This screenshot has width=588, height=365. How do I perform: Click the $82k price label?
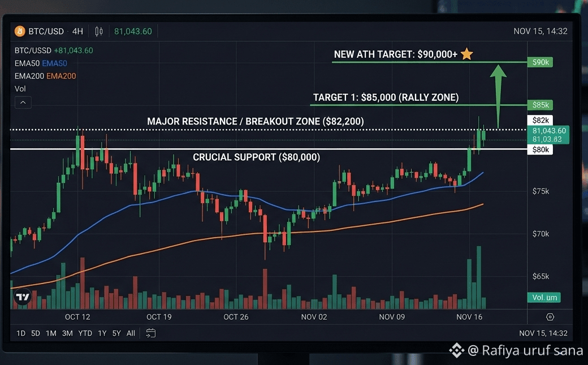(540, 120)
